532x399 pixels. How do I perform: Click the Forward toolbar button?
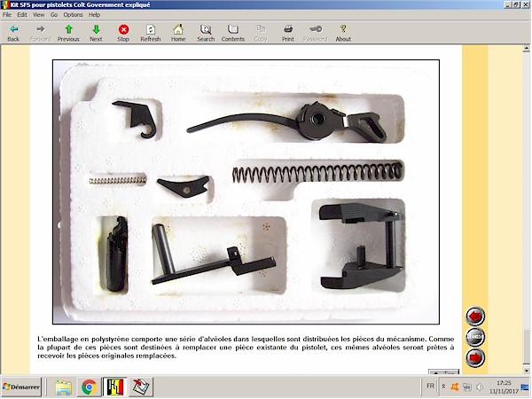click(x=41, y=33)
